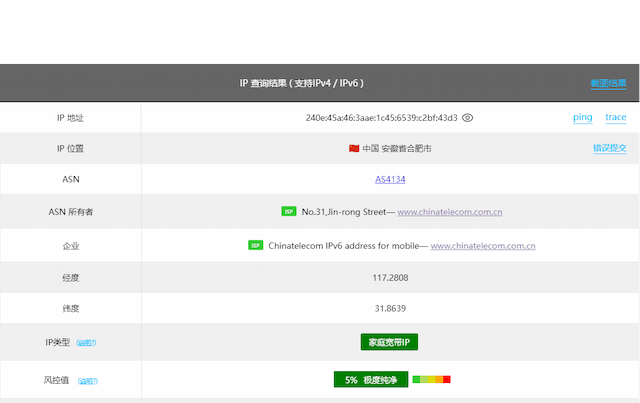Toggle IP address visibility eye icon
The height and width of the screenshot is (403, 640).
467,118
